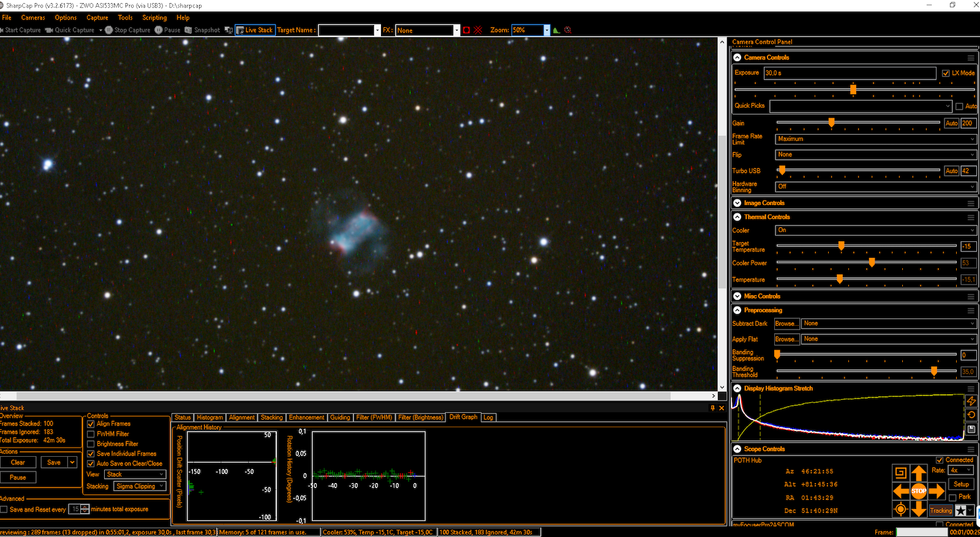Toggle Save Individual Frames checkbox
Viewport: 980px width, 537px height.
pyautogui.click(x=91, y=454)
